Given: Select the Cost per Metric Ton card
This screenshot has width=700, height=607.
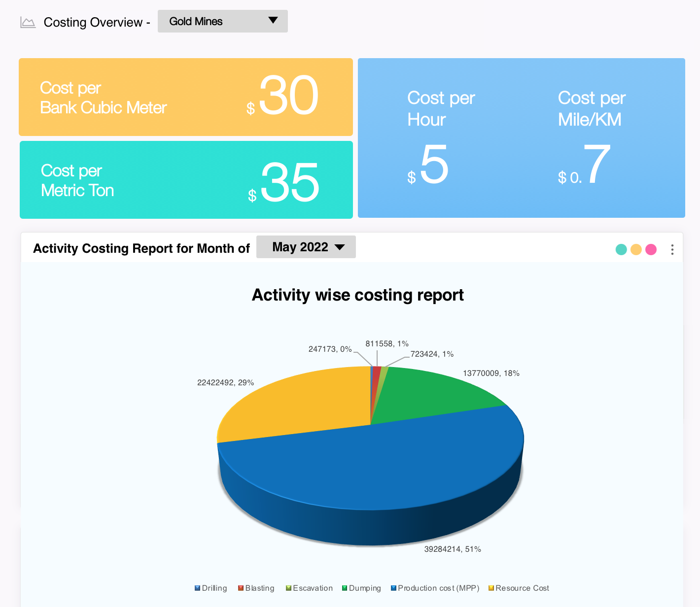Looking at the screenshot, I should coord(186,180).
